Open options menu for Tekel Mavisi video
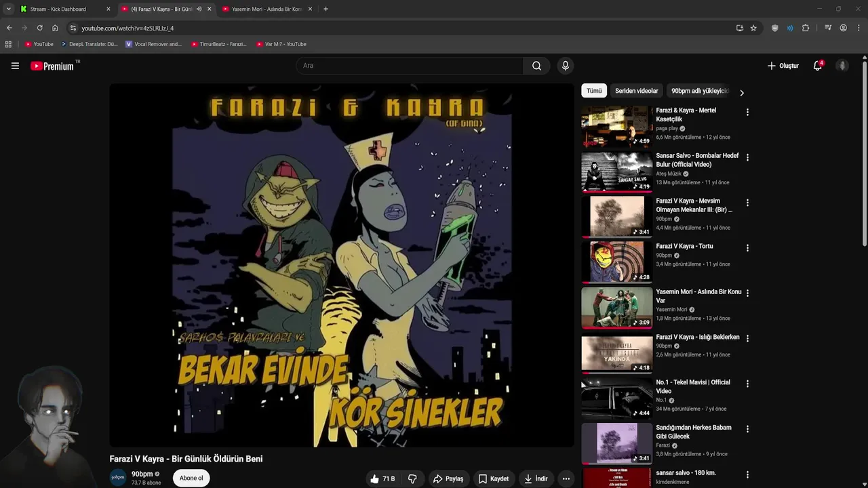Screen dimensions: 868x488 click(x=747, y=384)
